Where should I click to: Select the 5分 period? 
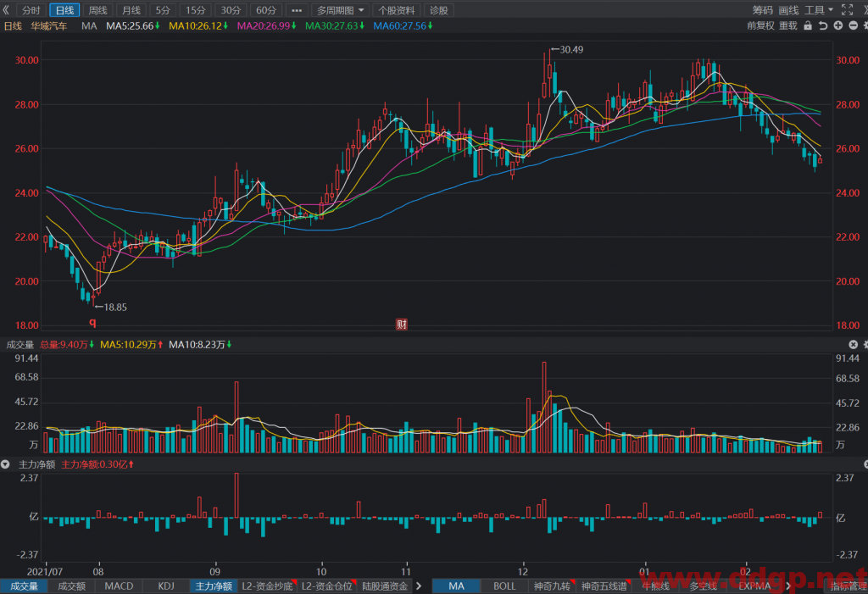pos(163,10)
